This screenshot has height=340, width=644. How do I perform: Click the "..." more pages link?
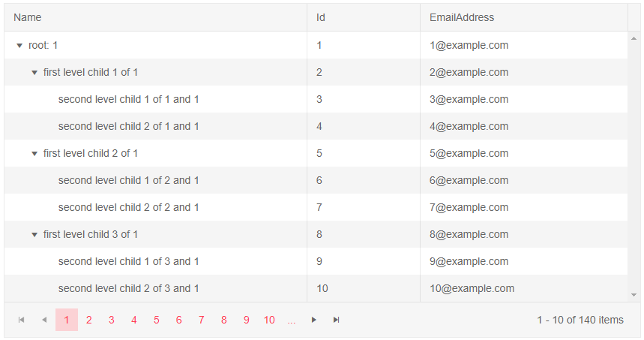click(x=292, y=320)
